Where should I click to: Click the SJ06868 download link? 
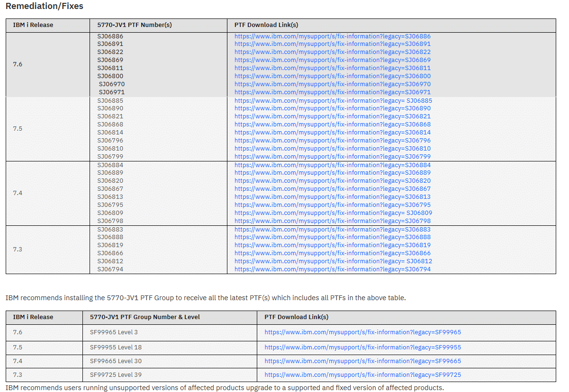coord(332,125)
